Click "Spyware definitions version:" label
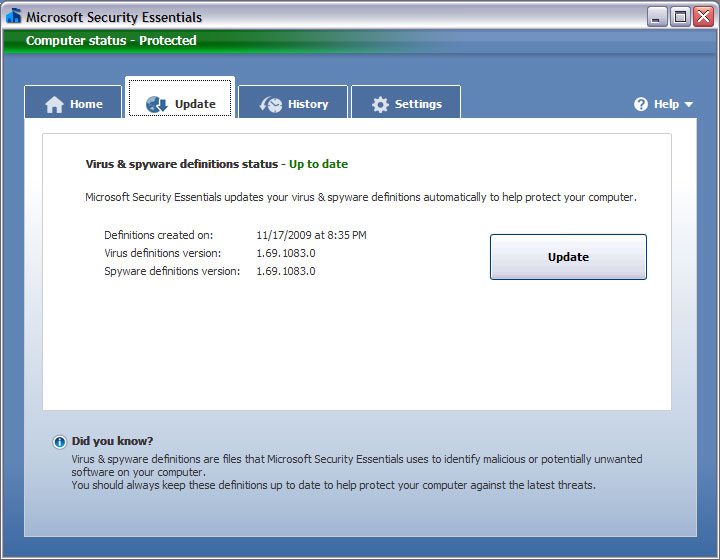The width and height of the screenshot is (720, 560). [172, 271]
